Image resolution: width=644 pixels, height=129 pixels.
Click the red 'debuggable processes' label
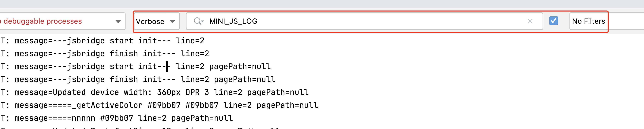click(43, 21)
